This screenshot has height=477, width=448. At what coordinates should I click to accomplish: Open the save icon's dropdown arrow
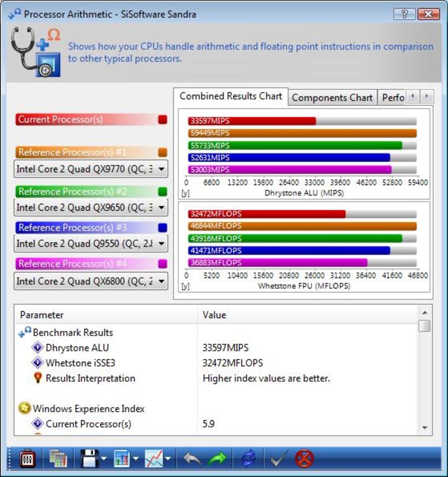104,458
